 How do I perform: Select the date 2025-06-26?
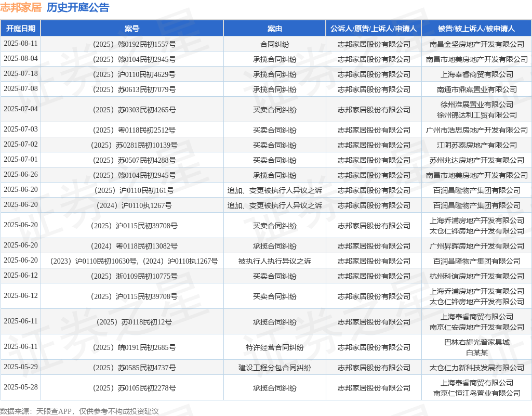21,175
